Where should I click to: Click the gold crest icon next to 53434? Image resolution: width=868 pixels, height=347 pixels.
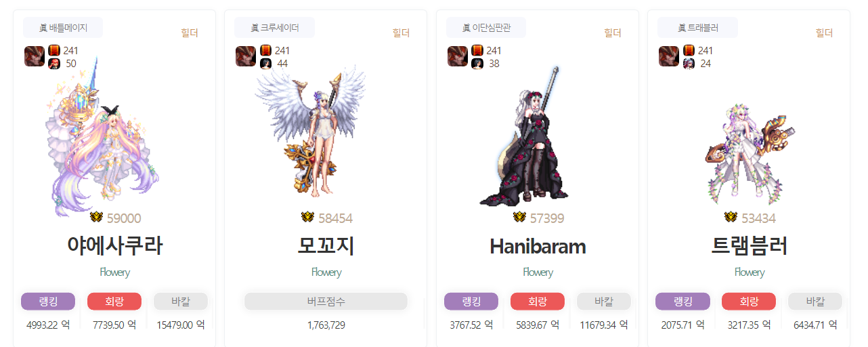[731, 218]
